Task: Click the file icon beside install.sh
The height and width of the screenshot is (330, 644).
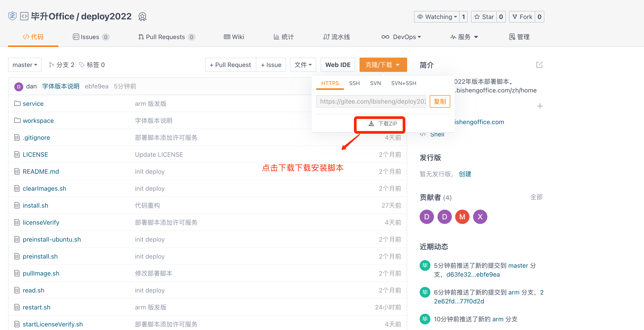Action: pyautogui.click(x=17, y=205)
